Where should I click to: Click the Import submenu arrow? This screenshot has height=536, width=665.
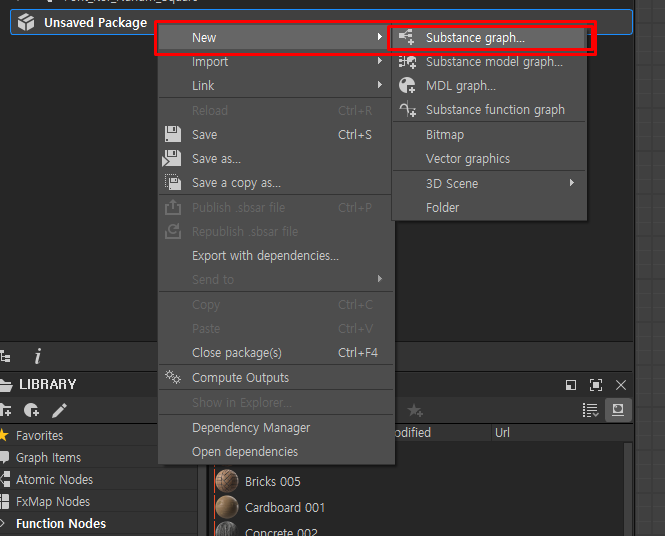click(x=380, y=61)
